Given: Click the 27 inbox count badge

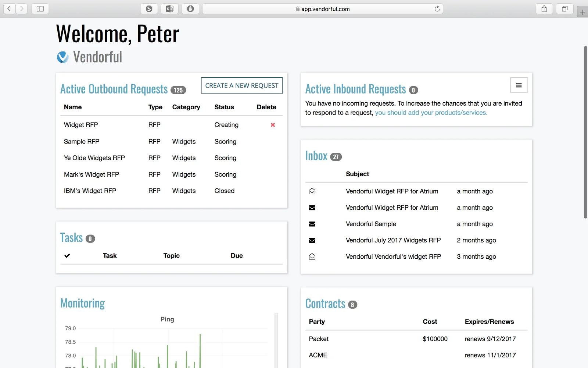Looking at the screenshot, I should click(336, 157).
